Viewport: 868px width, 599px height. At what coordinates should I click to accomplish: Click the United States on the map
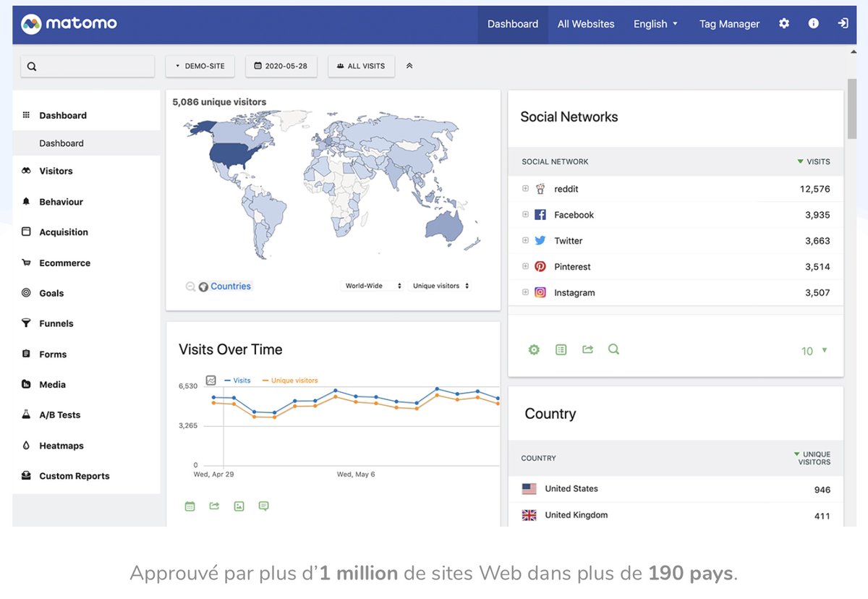(233, 156)
